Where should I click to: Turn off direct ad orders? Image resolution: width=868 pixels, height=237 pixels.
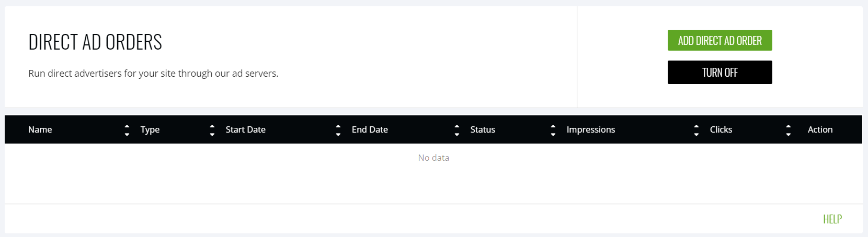[x=719, y=73]
